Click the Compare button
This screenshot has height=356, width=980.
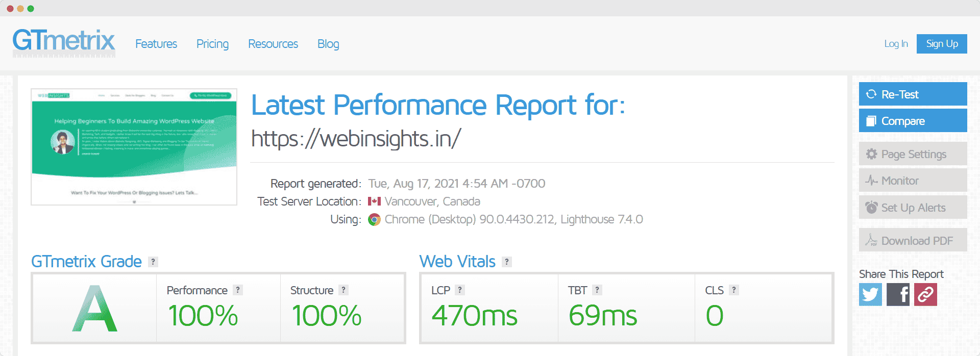[913, 120]
